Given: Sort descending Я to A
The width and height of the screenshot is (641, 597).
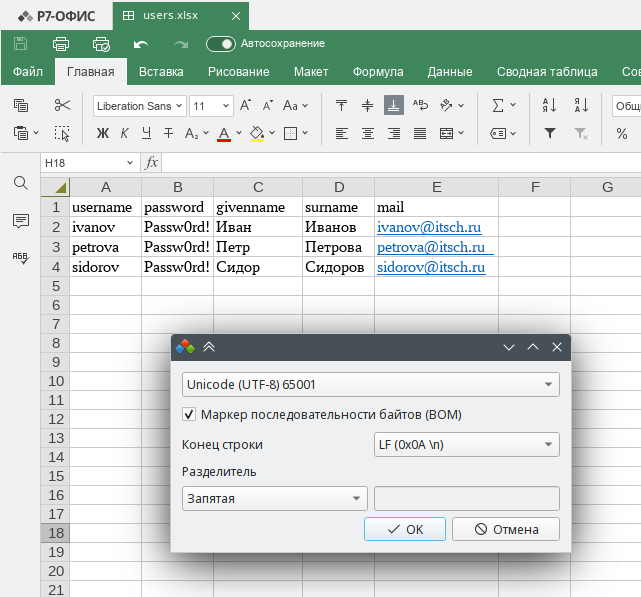Looking at the screenshot, I should click(581, 105).
